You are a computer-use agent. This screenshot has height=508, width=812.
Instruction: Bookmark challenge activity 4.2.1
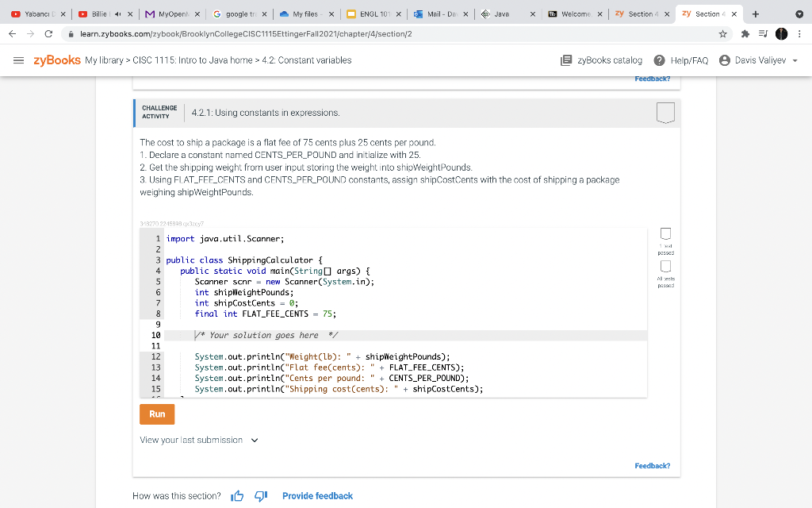(x=665, y=113)
